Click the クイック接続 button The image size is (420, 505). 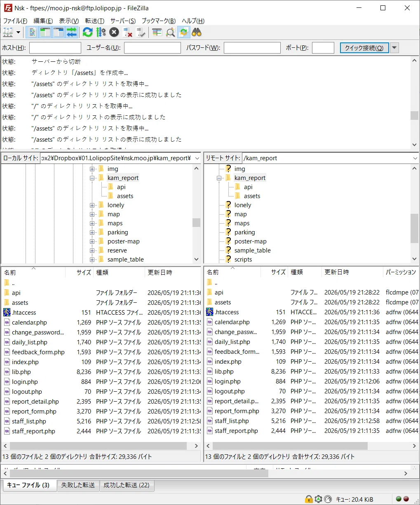[x=364, y=48]
